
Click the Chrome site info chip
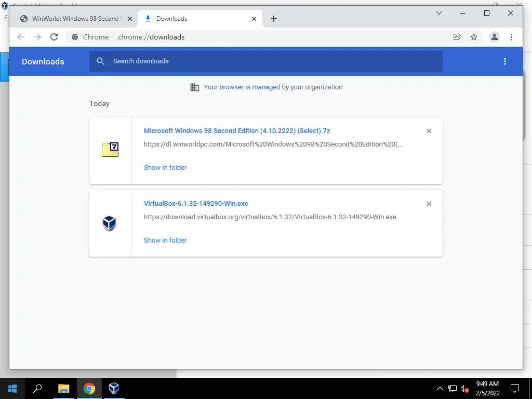point(90,37)
